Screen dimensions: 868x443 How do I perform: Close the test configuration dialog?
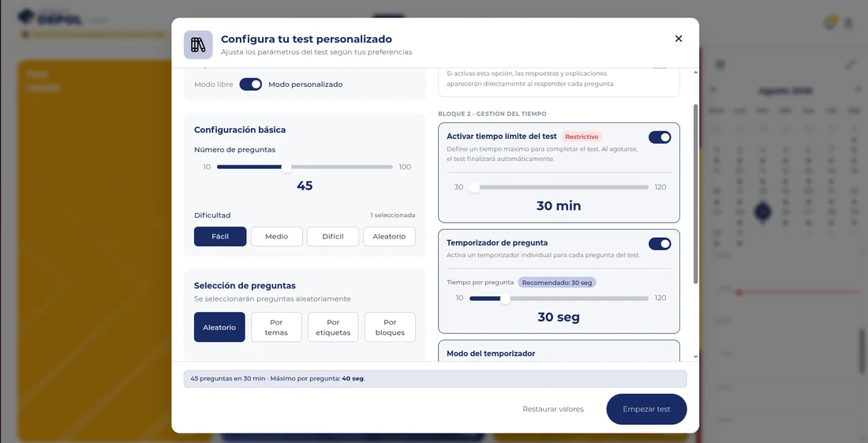(679, 39)
